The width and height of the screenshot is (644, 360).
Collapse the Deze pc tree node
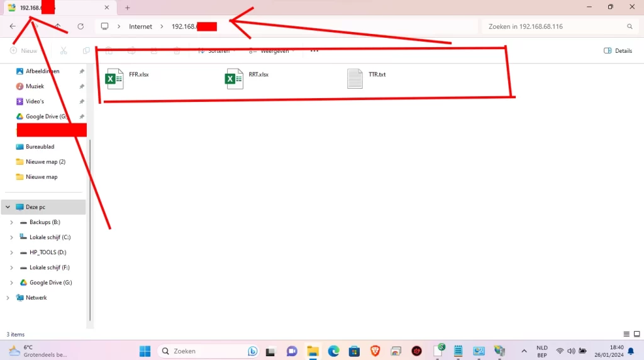click(8, 207)
